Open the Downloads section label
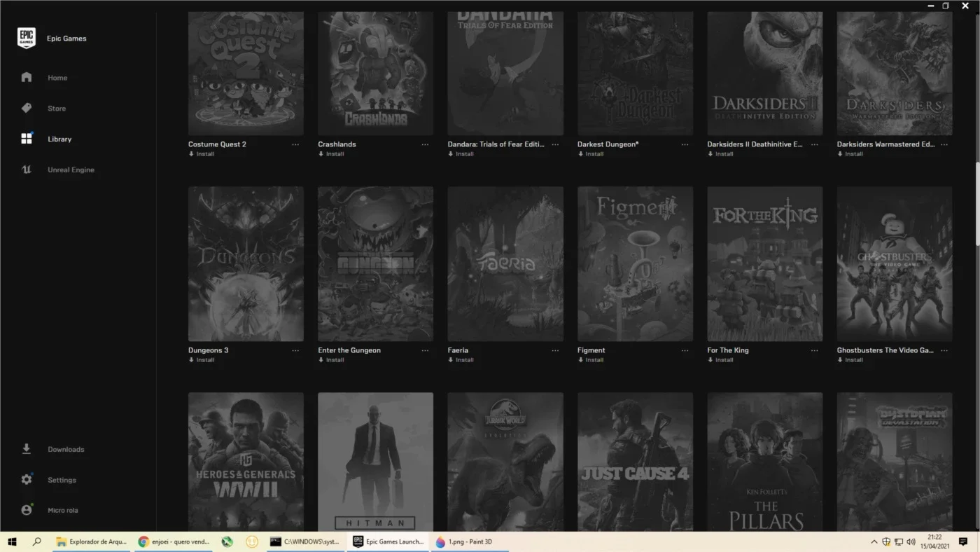Image resolution: width=980 pixels, height=552 pixels. (x=66, y=450)
